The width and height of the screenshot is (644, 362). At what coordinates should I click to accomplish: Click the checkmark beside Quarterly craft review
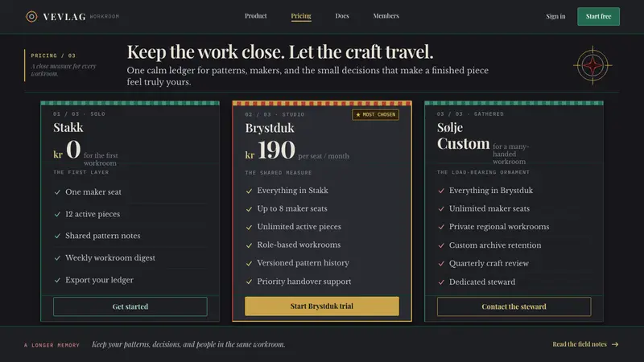tap(441, 264)
